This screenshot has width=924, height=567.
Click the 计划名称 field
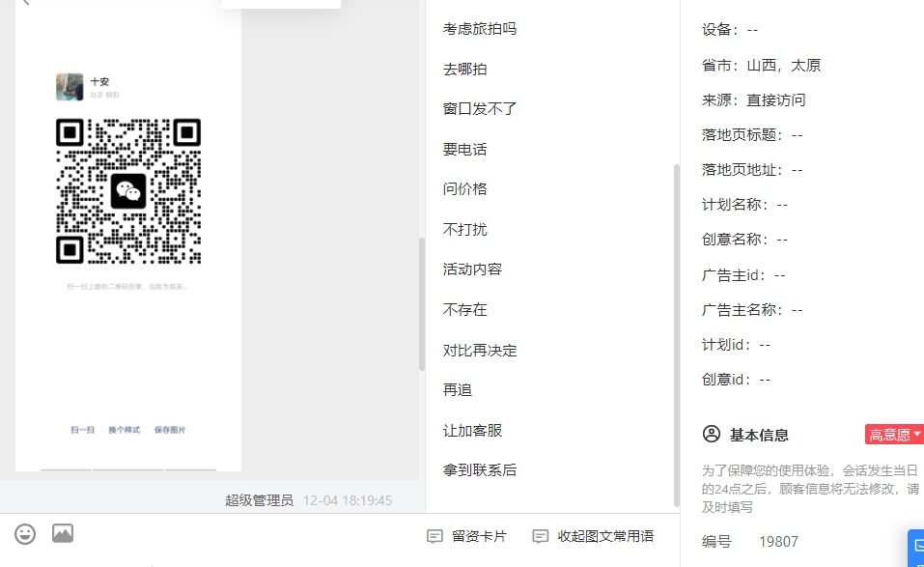pos(744,205)
